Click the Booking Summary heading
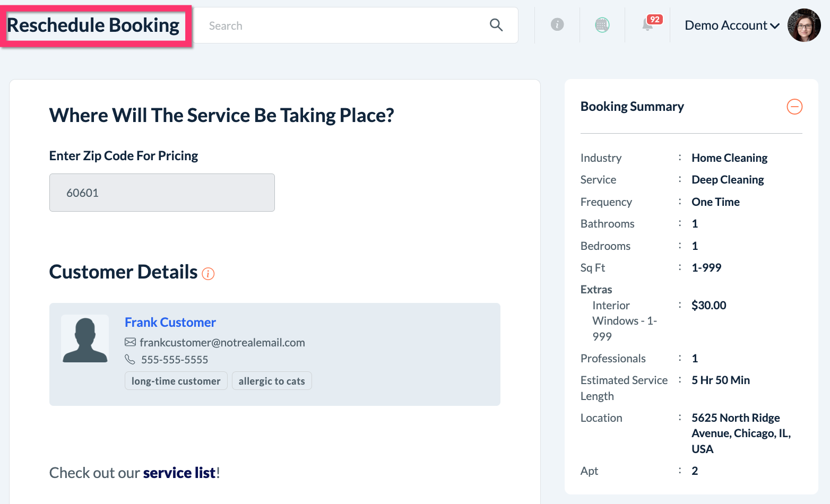 (632, 107)
